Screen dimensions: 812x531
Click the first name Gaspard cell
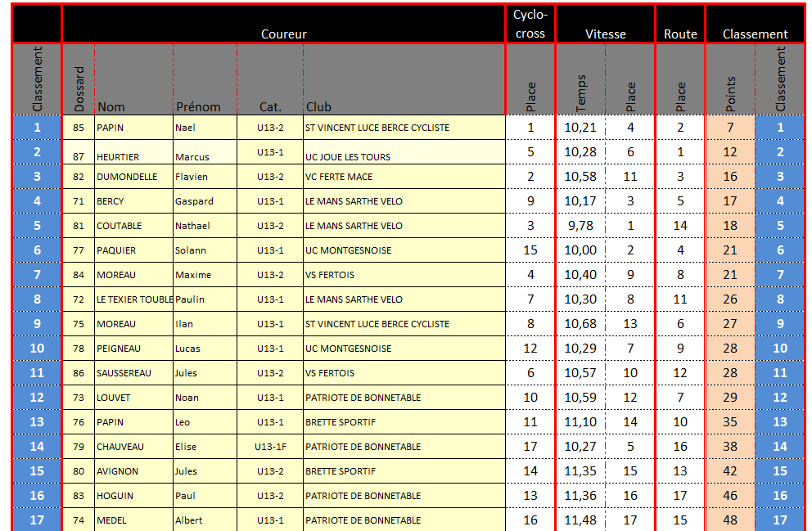[194, 201]
